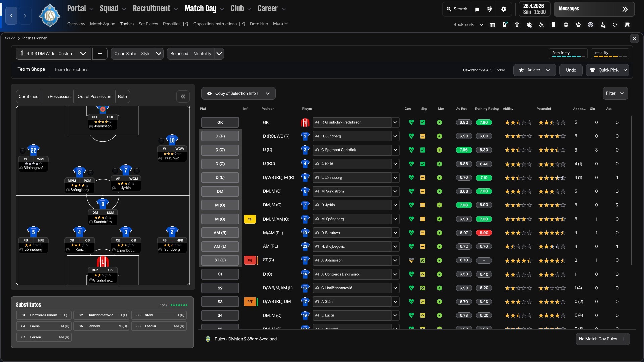This screenshot has width=644, height=362.
Task: Click the database stack bookmark icon
Action: click(627, 25)
